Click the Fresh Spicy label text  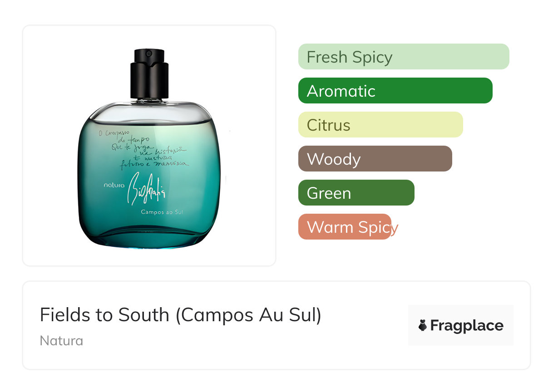pyautogui.click(x=350, y=58)
